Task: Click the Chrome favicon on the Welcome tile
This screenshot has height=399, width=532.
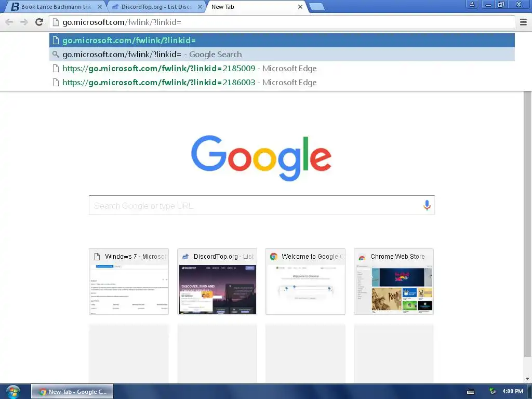Action: click(273, 257)
